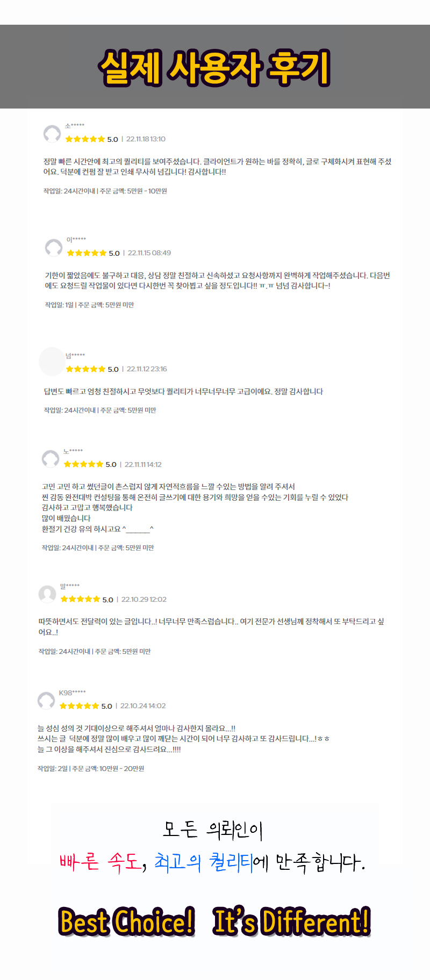This screenshot has height=980, width=430.
Task: Click the blank avatar of reviewer 넘*****
Action: [x=52, y=362]
